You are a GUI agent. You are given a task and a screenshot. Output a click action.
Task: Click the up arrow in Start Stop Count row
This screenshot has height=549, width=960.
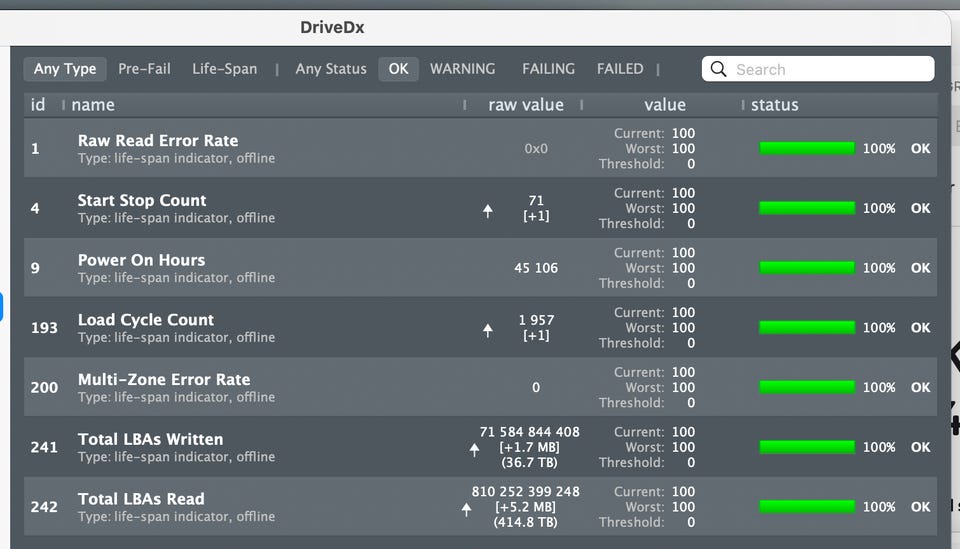487,211
